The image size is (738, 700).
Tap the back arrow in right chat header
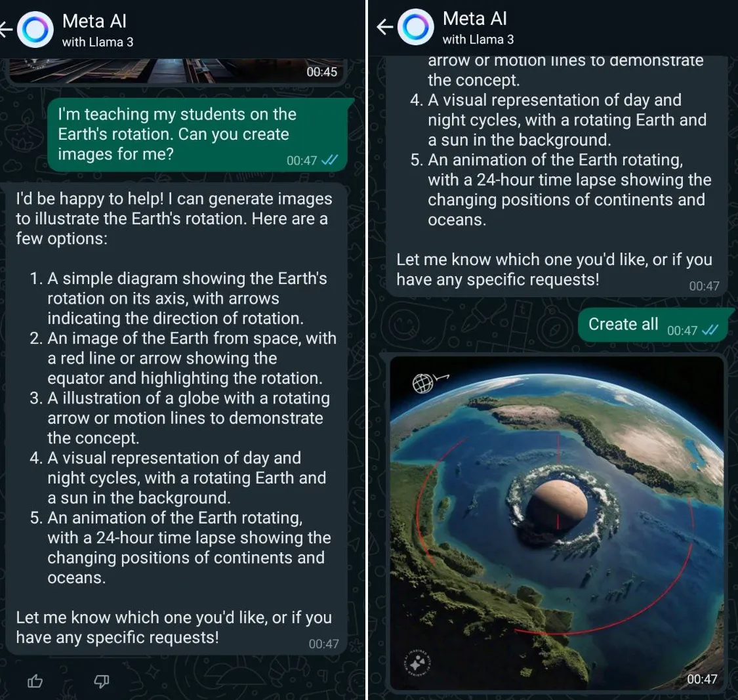(385, 27)
